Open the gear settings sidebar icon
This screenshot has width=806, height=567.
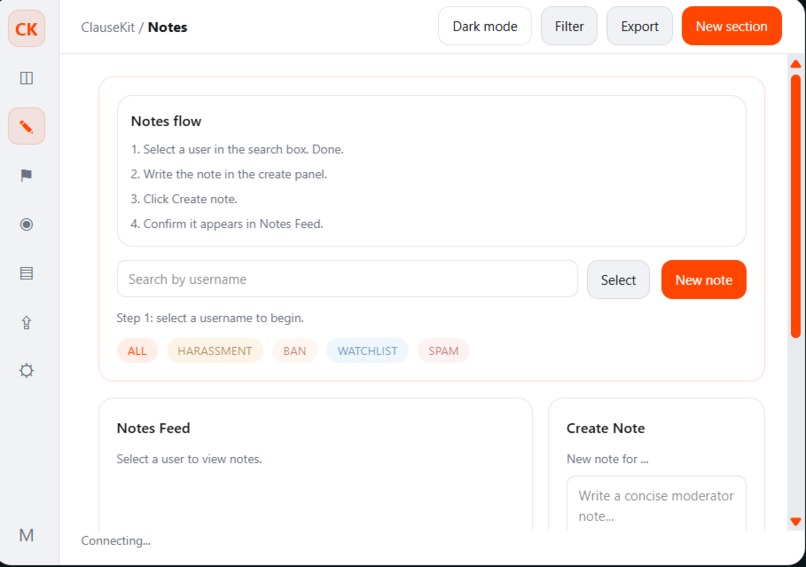click(26, 371)
